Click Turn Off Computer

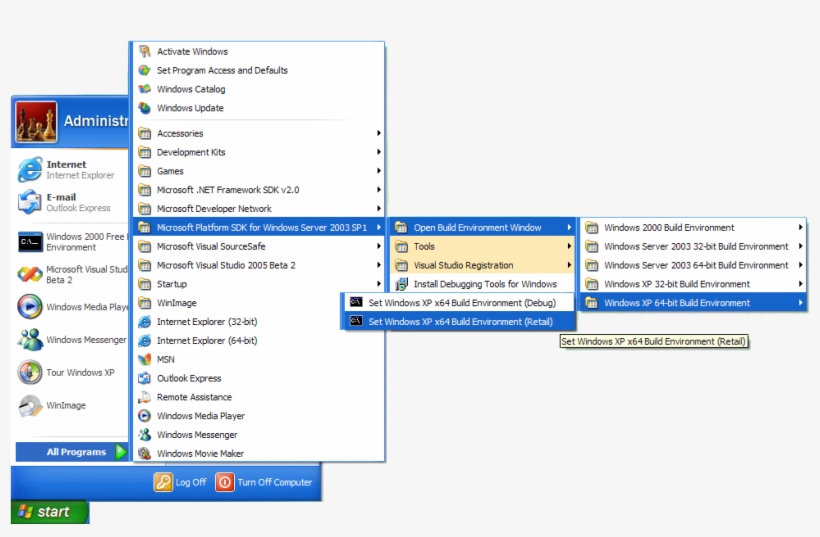pos(264,482)
